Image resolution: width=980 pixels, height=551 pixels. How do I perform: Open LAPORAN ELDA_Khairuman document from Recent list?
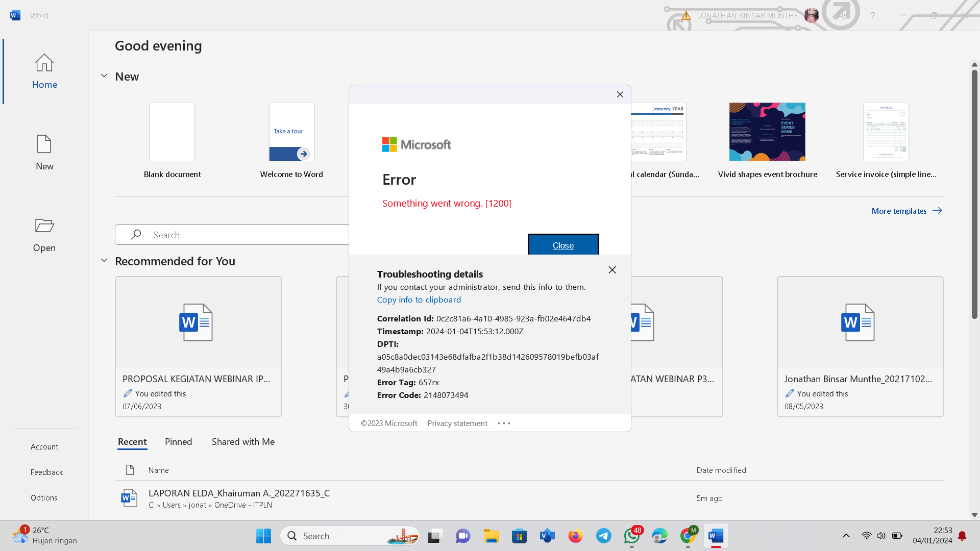coord(239,493)
